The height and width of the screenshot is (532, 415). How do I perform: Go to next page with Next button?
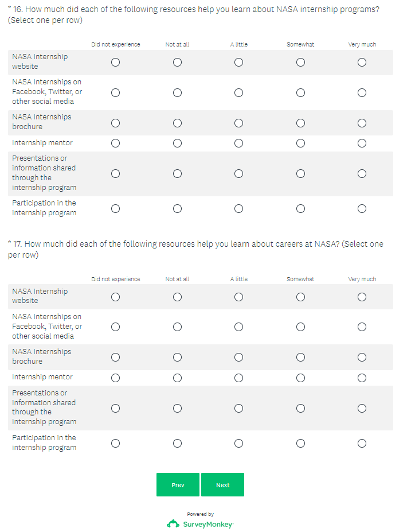(x=222, y=485)
